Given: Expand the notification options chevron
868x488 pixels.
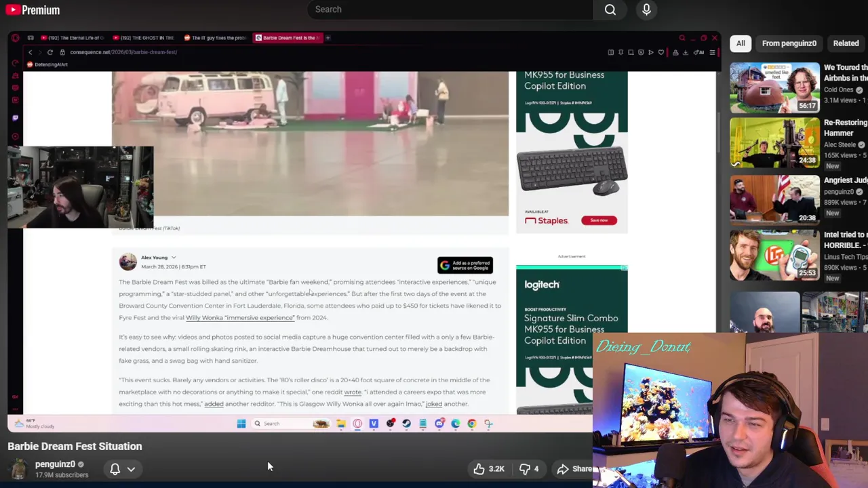Looking at the screenshot, I should (x=132, y=469).
